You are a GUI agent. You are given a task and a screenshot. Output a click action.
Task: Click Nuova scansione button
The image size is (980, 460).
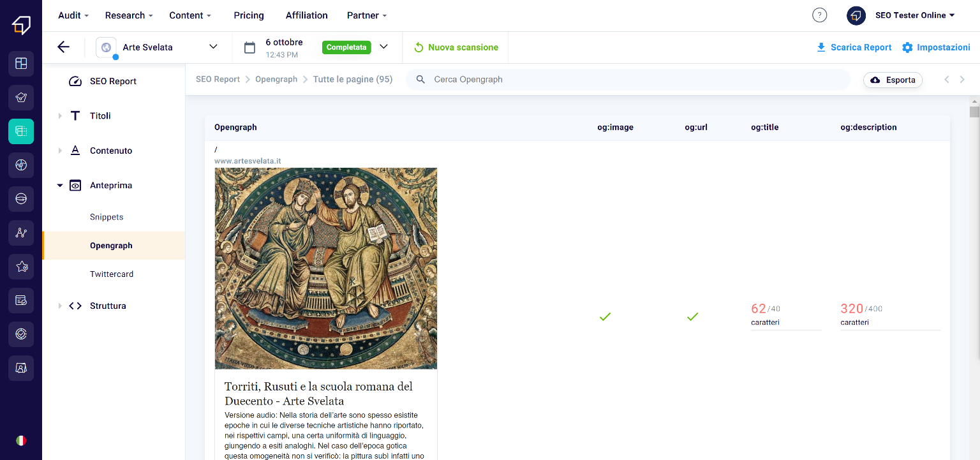456,47
